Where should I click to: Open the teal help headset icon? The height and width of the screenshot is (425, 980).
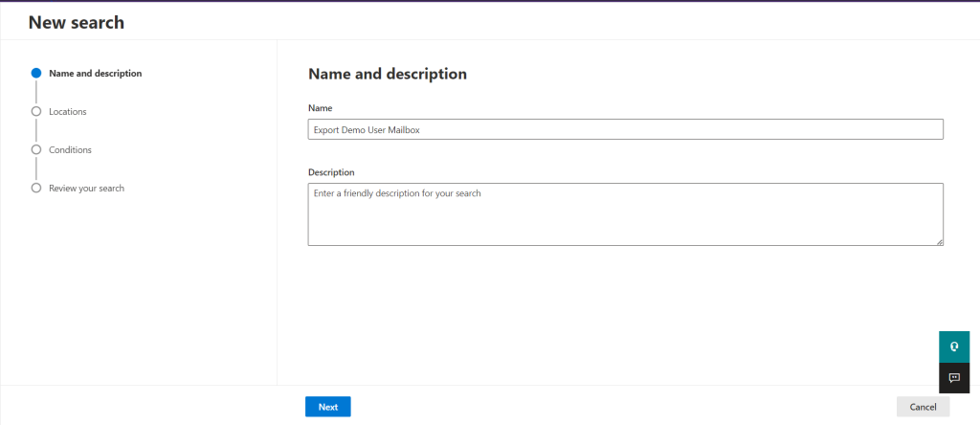coord(954,347)
